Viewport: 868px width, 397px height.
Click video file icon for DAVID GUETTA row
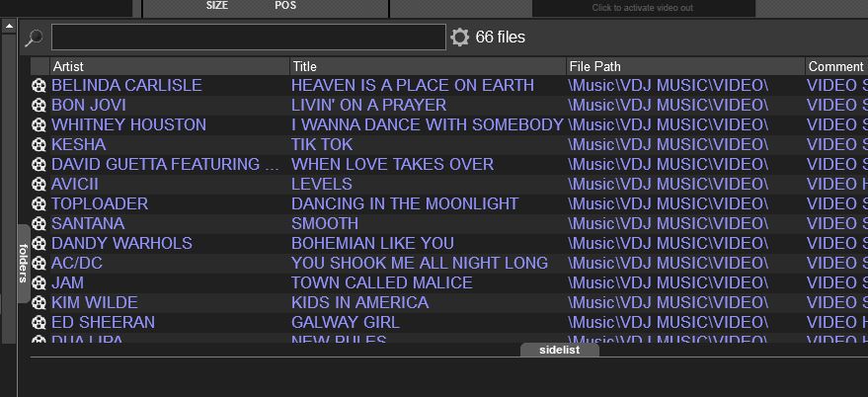[x=39, y=165]
